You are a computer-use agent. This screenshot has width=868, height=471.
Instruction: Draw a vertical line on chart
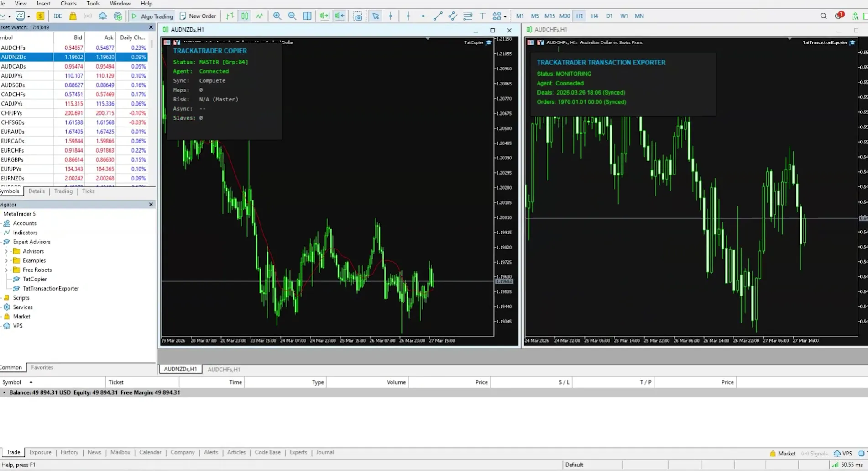point(408,16)
